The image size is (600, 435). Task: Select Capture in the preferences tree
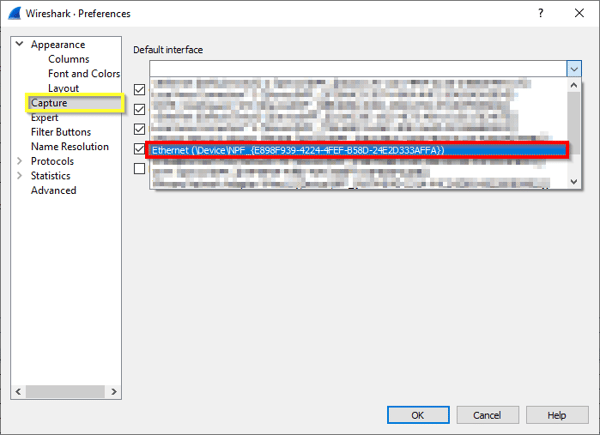point(49,103)
